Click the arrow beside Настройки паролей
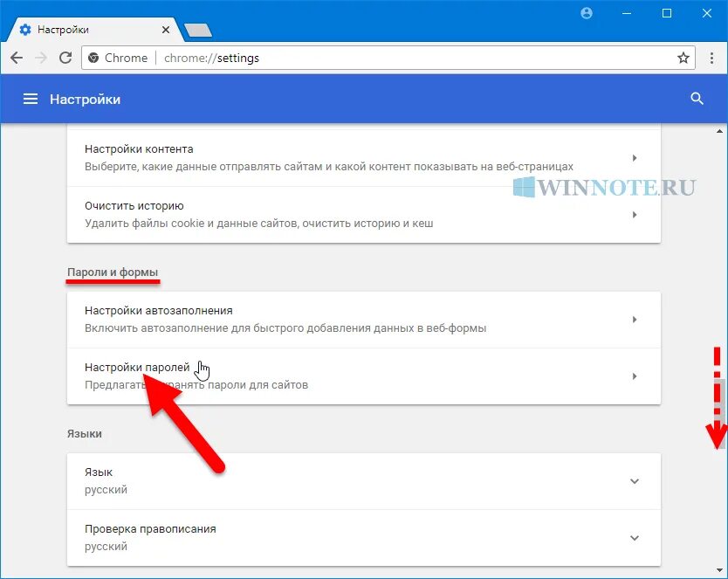This screenshot has width=728, height=579. pos(635,376)
